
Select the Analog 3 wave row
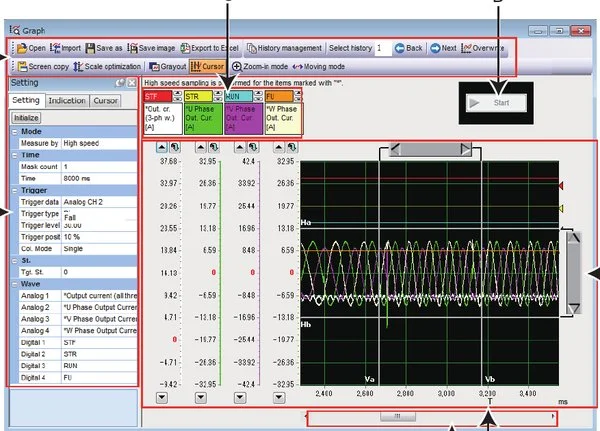pyautogui.click(x=78, y=319)
